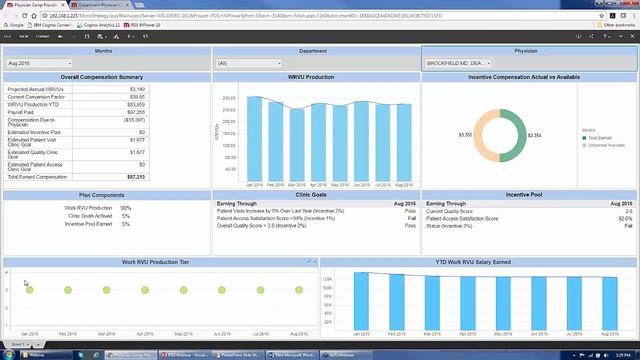Click the Current Conversion Factor row label
The image size is (640, 360).
36,97
